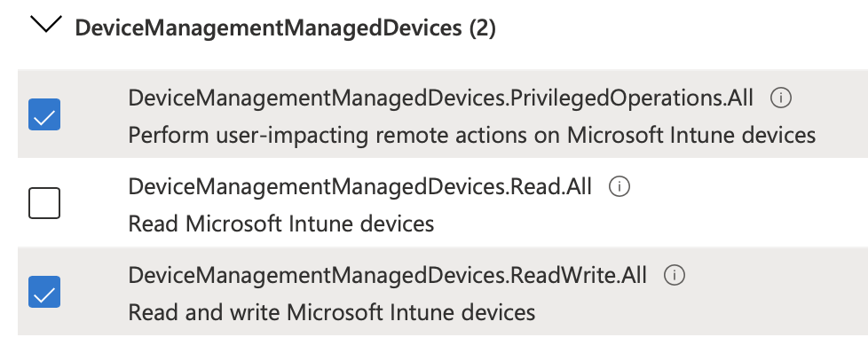Select the DeviceManagementManagedDevices.Read.All permission name
Viewport: 868px width, 353px height.
click(x=359, y=187)
